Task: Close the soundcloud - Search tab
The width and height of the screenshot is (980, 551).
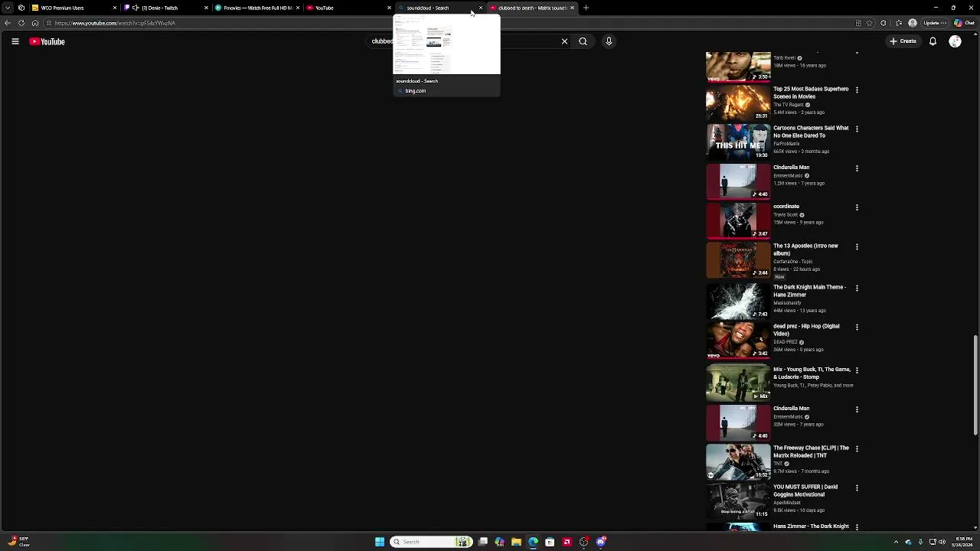Action: pyautogui.click(x=481, y=8)
